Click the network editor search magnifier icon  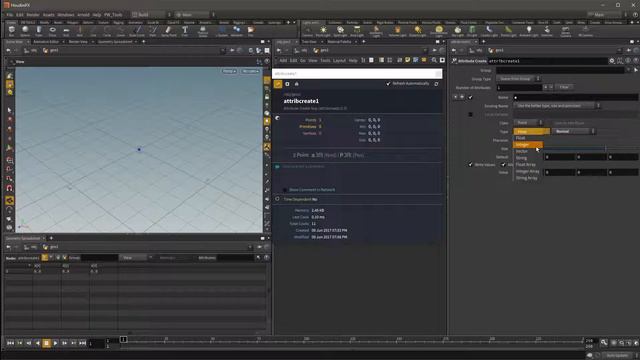pos(434,60)
